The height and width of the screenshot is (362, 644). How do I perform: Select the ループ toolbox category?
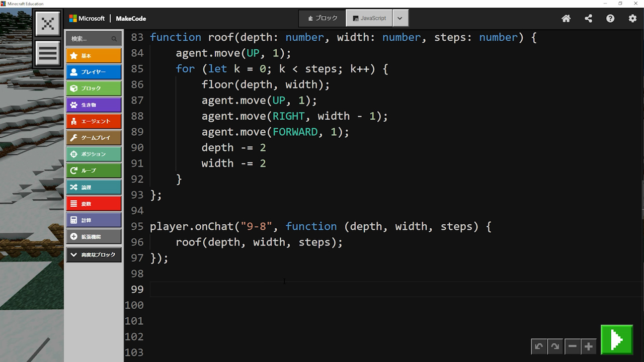[x=94, y=170]
